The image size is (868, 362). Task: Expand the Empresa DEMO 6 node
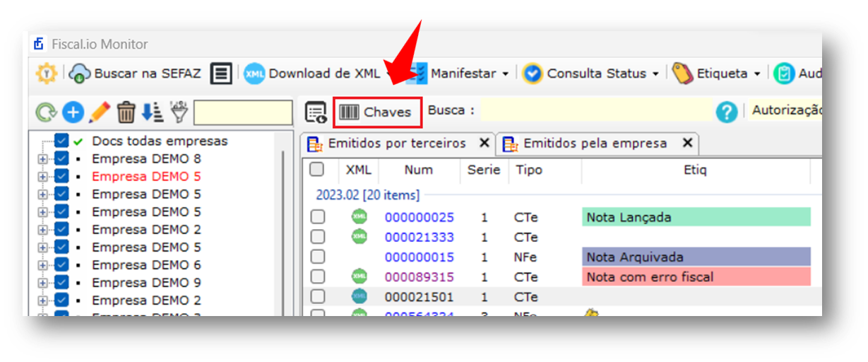click(42, 265)
